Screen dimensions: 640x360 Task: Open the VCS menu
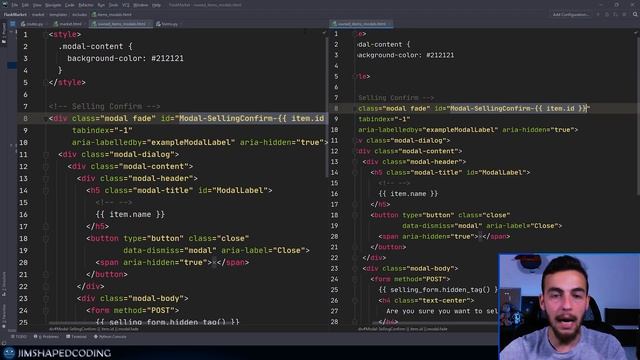click(x=126, y=5)
